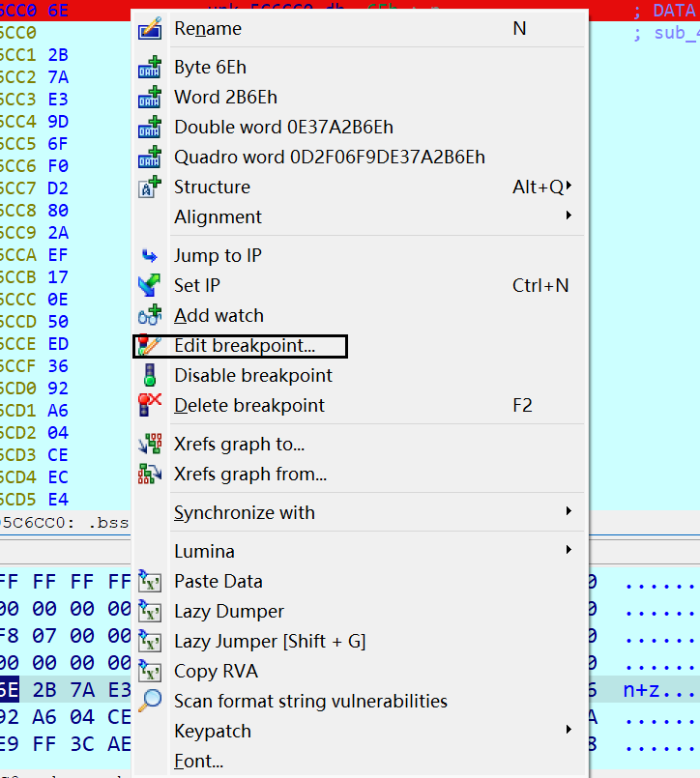Viewport: 700px width, 778px height.
Task: Open the Synchronize with submenu
Action: click(x=569, y=512)
